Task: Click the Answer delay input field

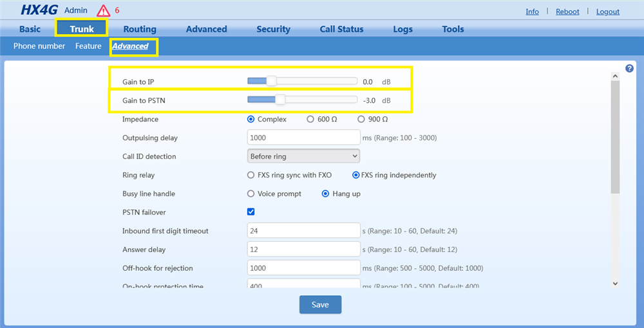Action: point(304,250)
